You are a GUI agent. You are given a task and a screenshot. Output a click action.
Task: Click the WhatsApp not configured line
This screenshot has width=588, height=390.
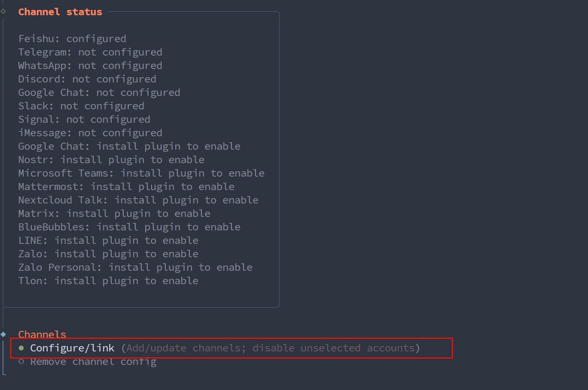coord(90,65)
